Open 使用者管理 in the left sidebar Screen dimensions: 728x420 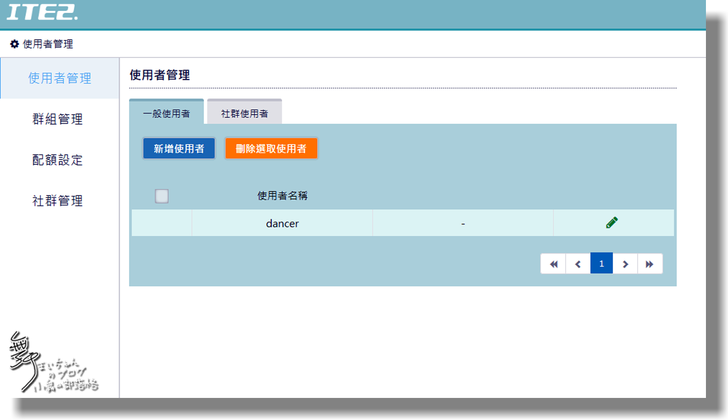(59, 78)
